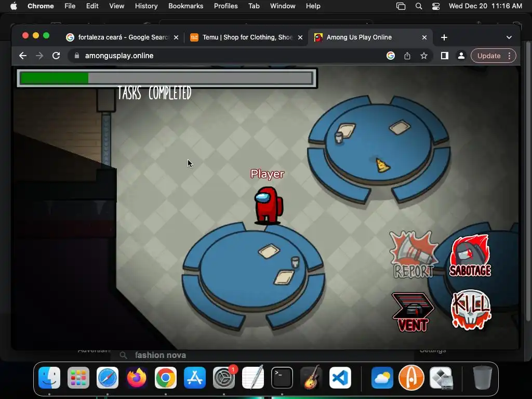
Task: Click the Tasks Completed progress bar
Action: coord(167,78)
